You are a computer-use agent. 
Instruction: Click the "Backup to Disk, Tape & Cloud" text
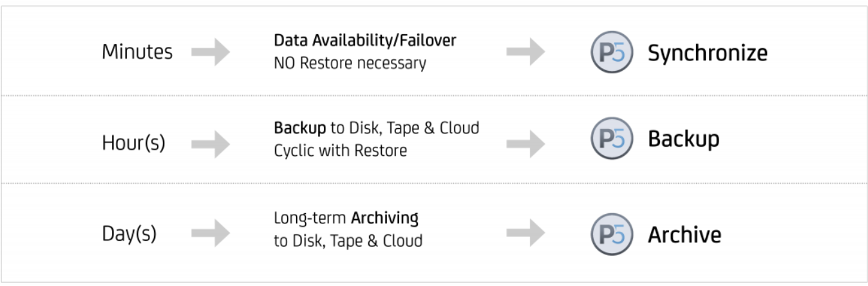(377, 128)
